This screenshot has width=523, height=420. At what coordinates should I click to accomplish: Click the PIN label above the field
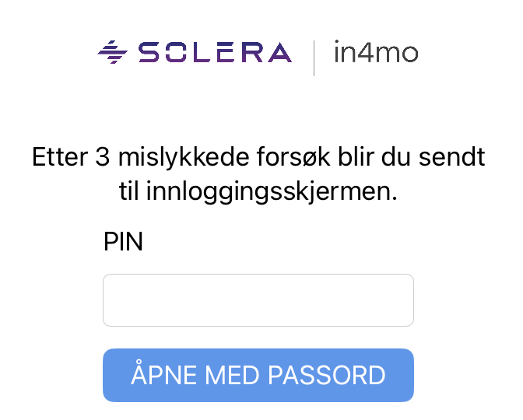coord(123,243)
